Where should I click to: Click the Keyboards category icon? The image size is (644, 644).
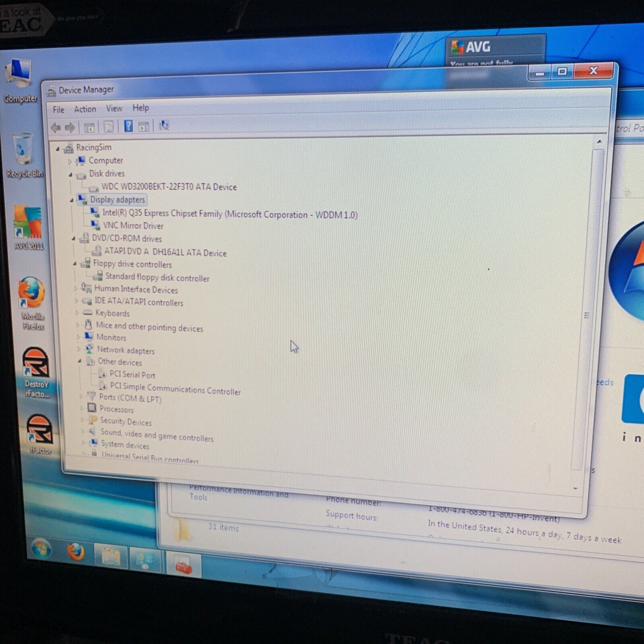[88, 312]
